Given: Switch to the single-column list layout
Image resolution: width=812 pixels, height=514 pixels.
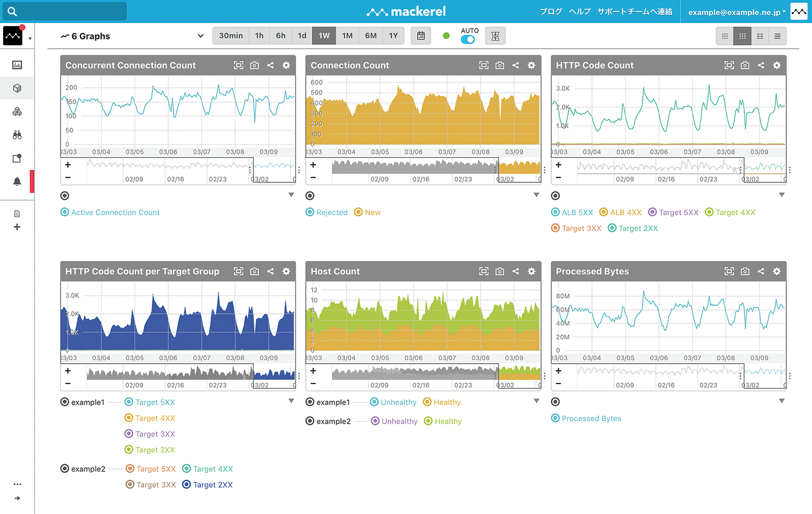Looking at the screenshot, I should pos(777,36).
